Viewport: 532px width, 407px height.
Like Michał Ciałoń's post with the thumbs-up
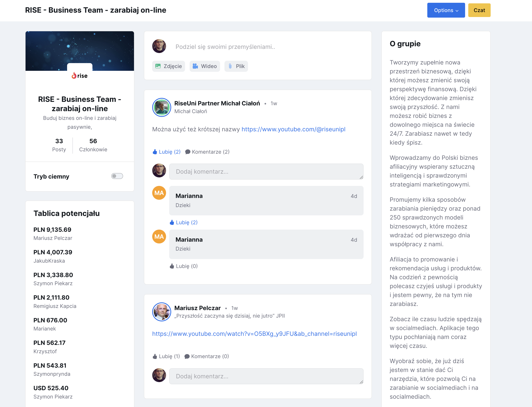[155, 152]
